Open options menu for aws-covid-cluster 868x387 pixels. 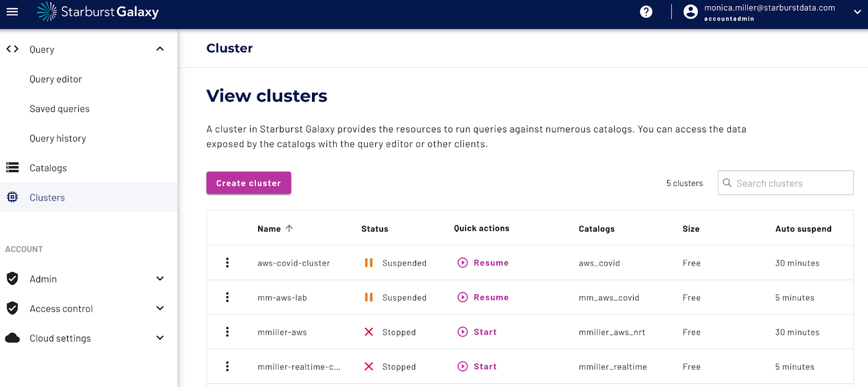[227, 263]
